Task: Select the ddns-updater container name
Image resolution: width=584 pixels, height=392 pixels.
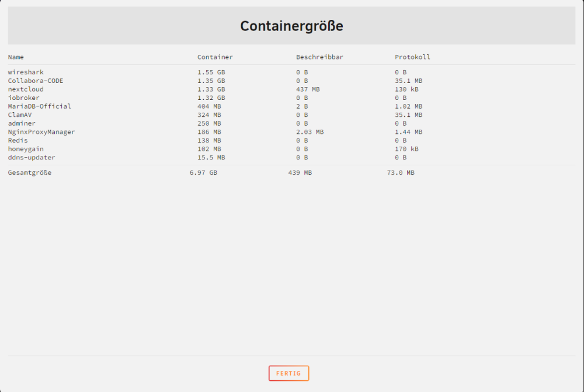Action: pos(32,158)
